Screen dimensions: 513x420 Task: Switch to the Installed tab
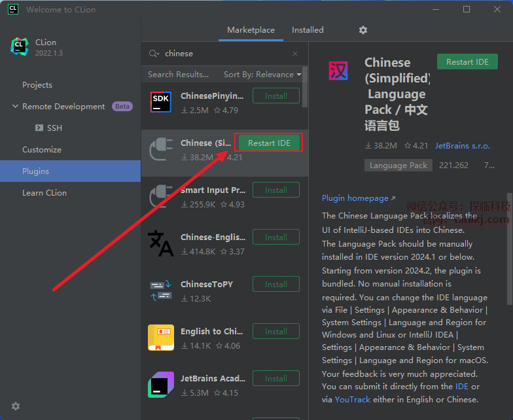(308, 30)
